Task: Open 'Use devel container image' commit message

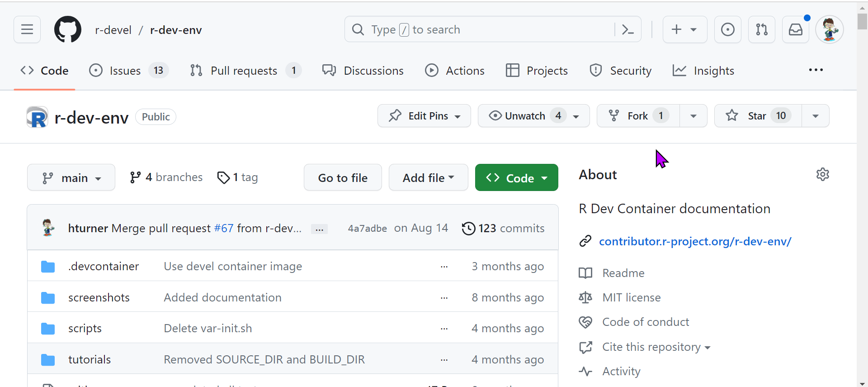Action: [233, 266]
